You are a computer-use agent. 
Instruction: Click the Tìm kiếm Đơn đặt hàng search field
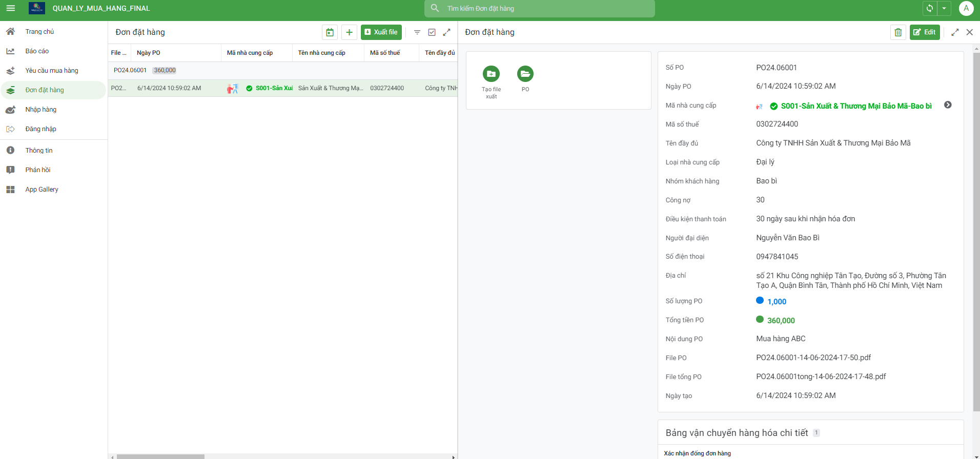coord(539,9)
